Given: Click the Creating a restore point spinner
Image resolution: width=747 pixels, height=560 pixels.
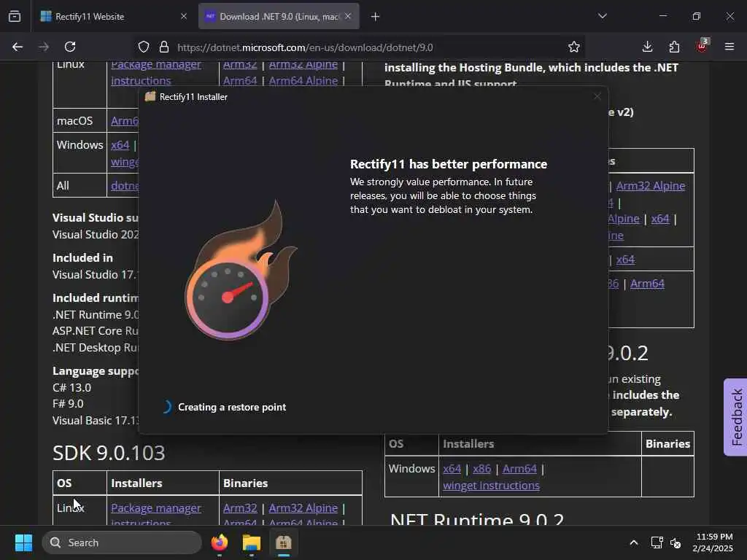Looking at the screenshot, I should pos(166,407).
